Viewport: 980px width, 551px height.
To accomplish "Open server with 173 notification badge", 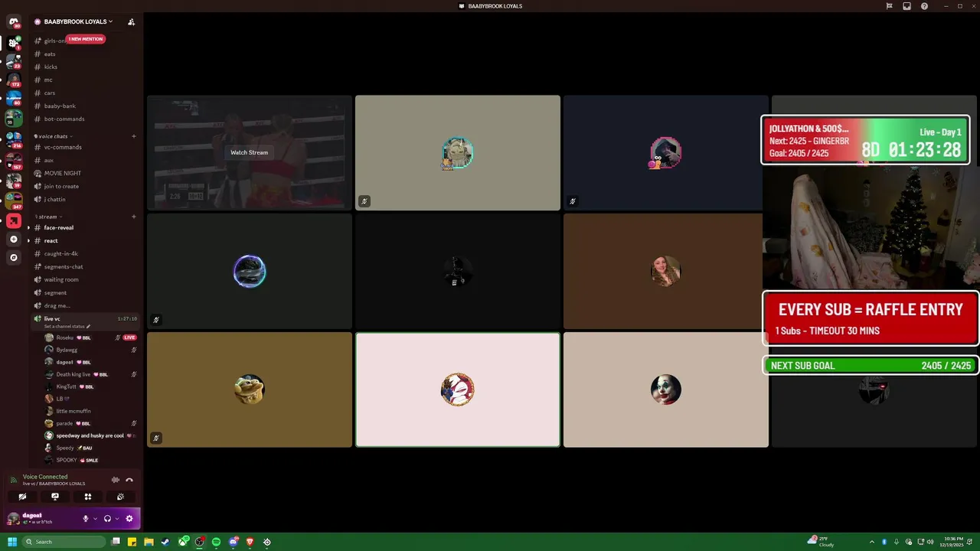I will (x=14, y=80).
